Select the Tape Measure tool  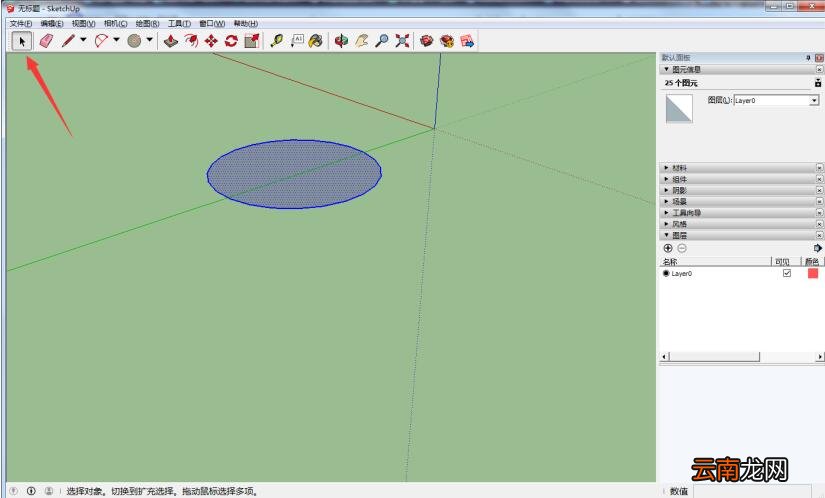[x=277, y=41]
